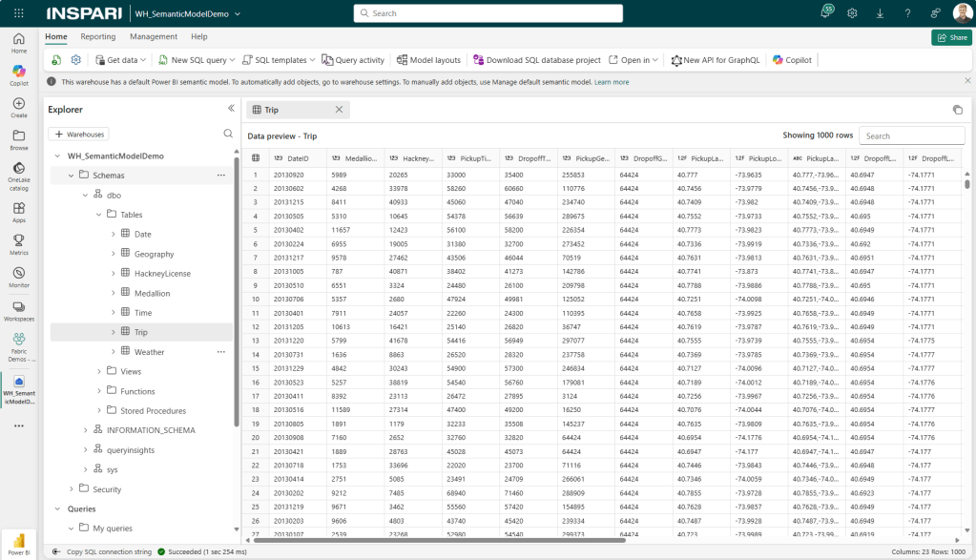Open the Management tab
Image resolution: width=976 pixels, height=560 pixels.
(x=154, y=36)
